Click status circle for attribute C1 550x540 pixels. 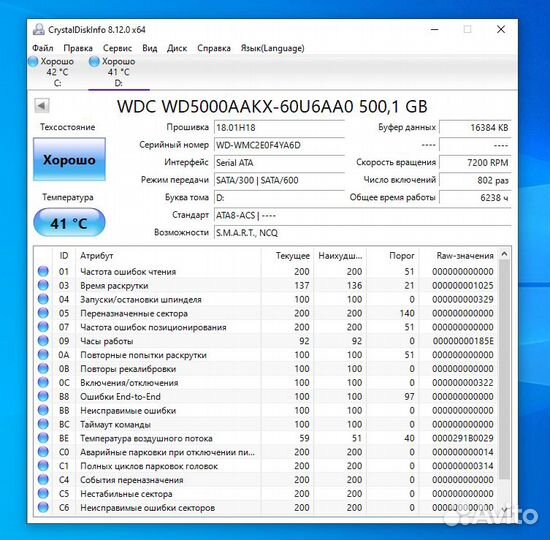click(43, 466)
